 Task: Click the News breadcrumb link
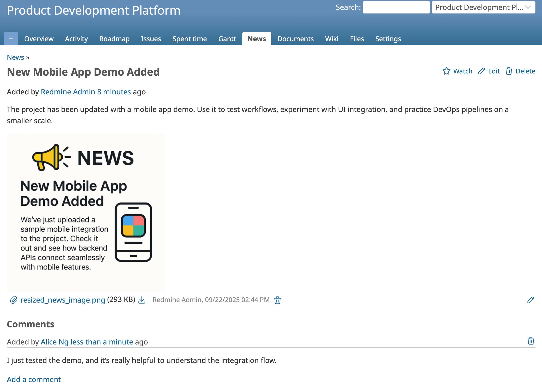pos(15,57)
